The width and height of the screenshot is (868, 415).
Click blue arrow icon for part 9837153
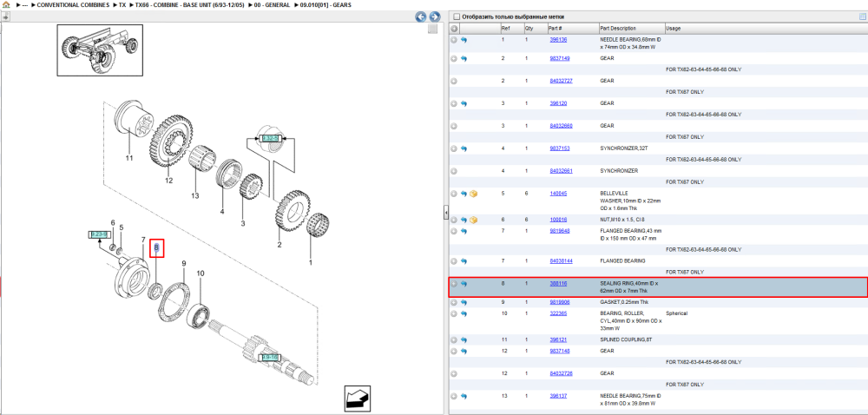[464, 148]
